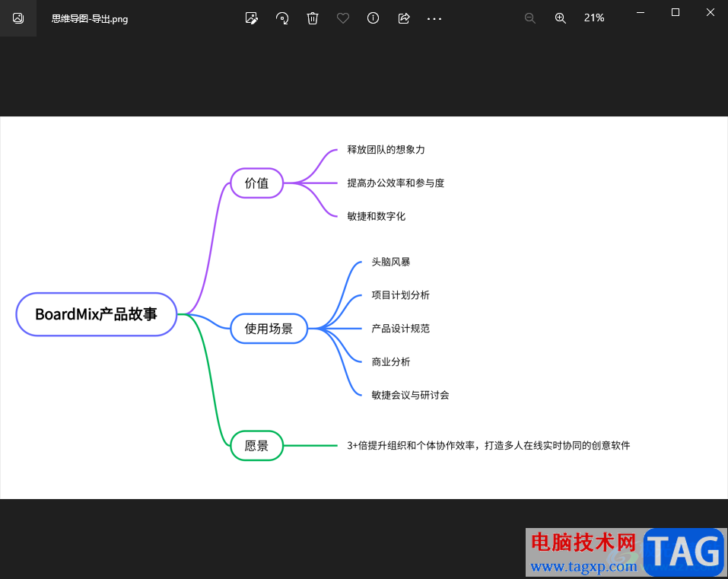Show file info with the info icon
This screenshot has height=579, width=728.
[x=373, y=18]
